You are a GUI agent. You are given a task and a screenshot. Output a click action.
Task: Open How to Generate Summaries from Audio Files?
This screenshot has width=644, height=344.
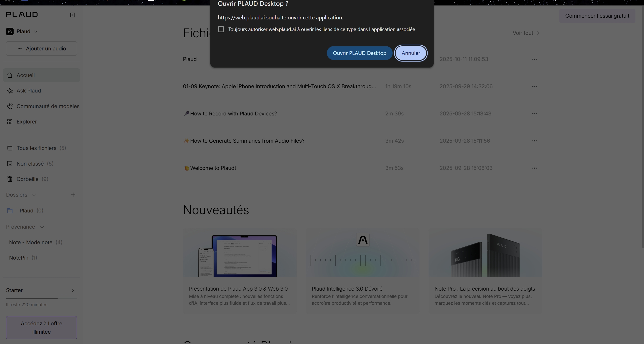244,141
